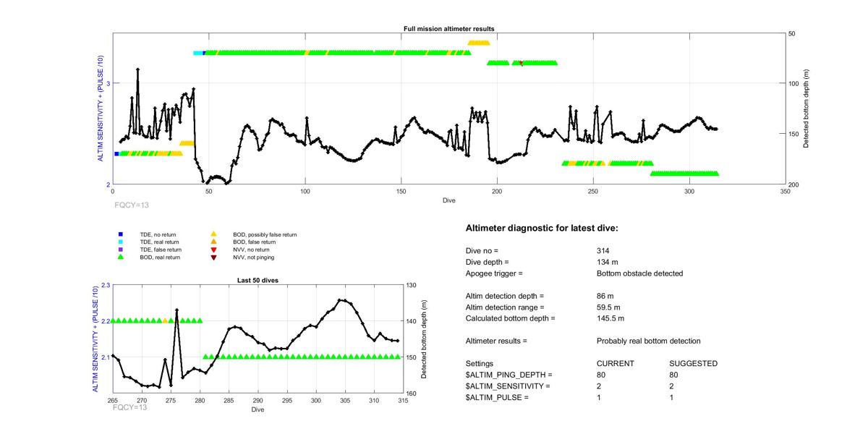The width and height of the screenshot is (868, 442).
Task: Click the 'Full mission altimeter results' chart title
Action: [448, 29]
